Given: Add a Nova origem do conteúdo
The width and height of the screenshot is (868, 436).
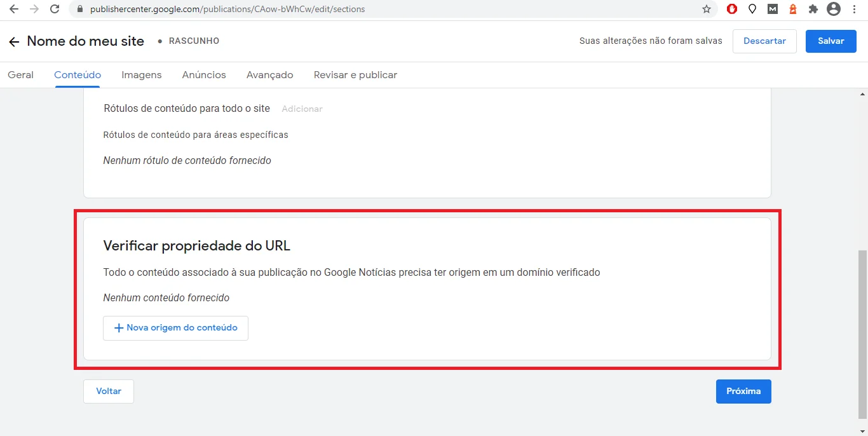Looking at the screenshot, I should pyautogui.click(x=175, y=328).
